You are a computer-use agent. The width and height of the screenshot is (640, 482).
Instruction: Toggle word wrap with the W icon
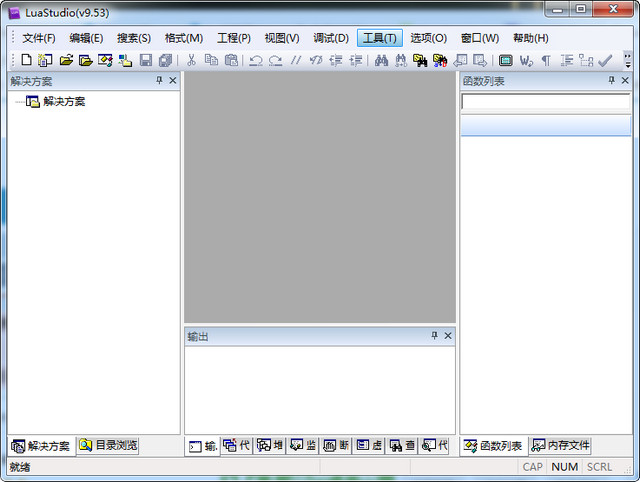pos(526,61)
